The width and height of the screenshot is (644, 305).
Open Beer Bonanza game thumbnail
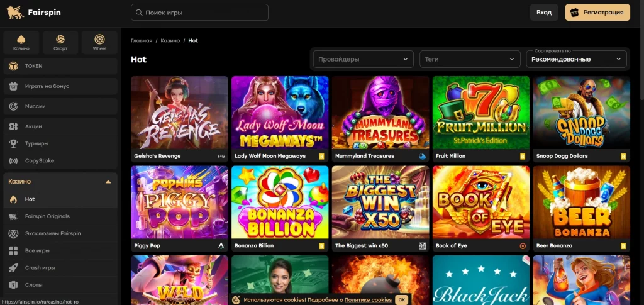[581, 202]
